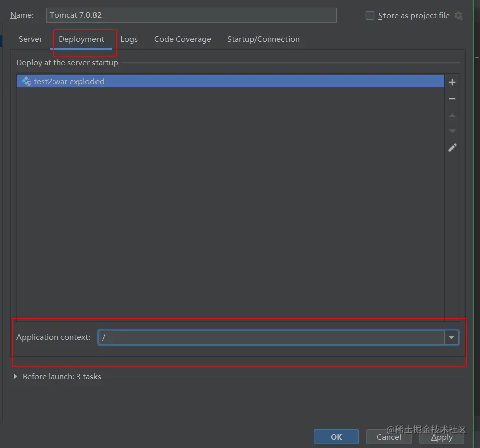Confirm with the OK button
Screen dimensions: 480x448
click(336, 437)
